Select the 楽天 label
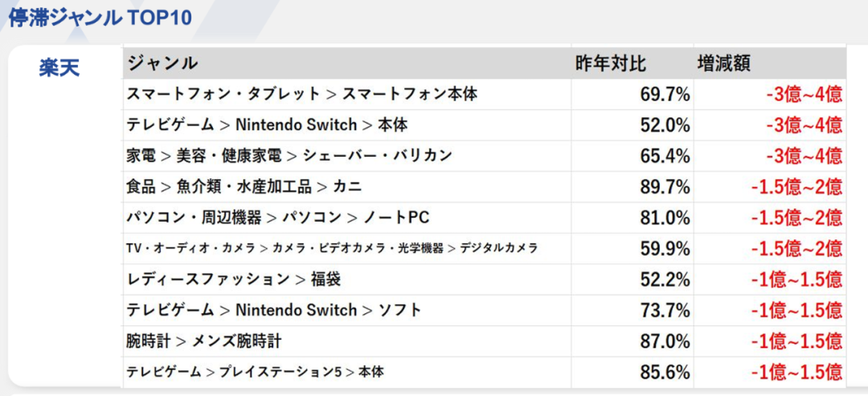Image resolution: width=868 pixels, height=396 pixels. pyautogui.click(x=59, y=67)
